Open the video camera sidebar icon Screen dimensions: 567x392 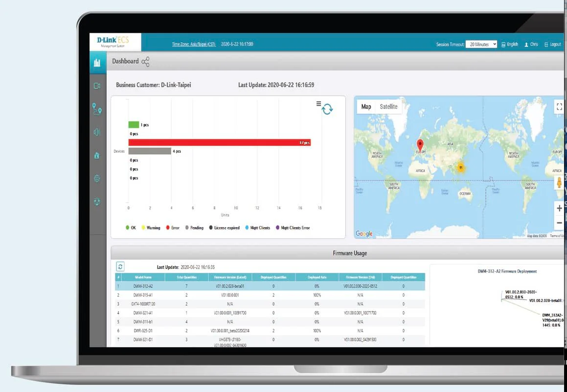click(x=97, y=86)
